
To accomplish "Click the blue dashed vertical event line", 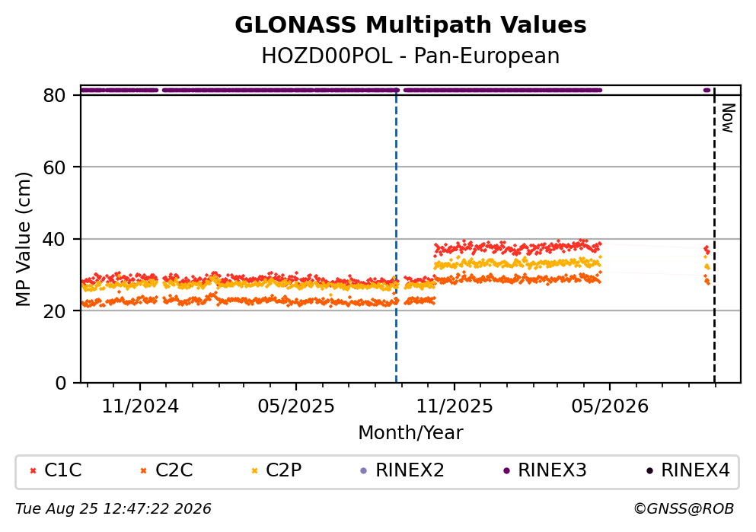I will tap(397, 235).
